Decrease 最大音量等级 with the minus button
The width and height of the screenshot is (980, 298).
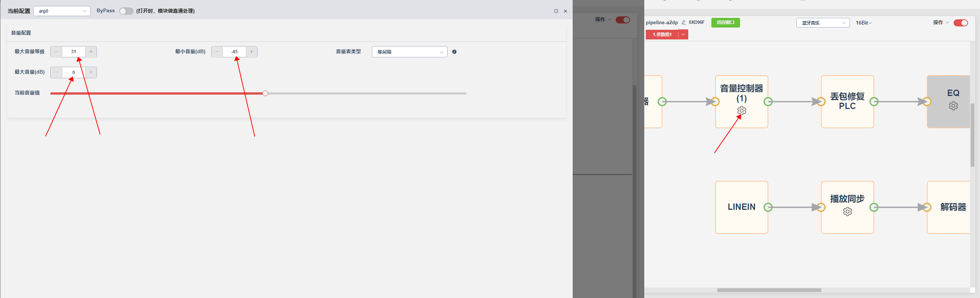(56, 52)
